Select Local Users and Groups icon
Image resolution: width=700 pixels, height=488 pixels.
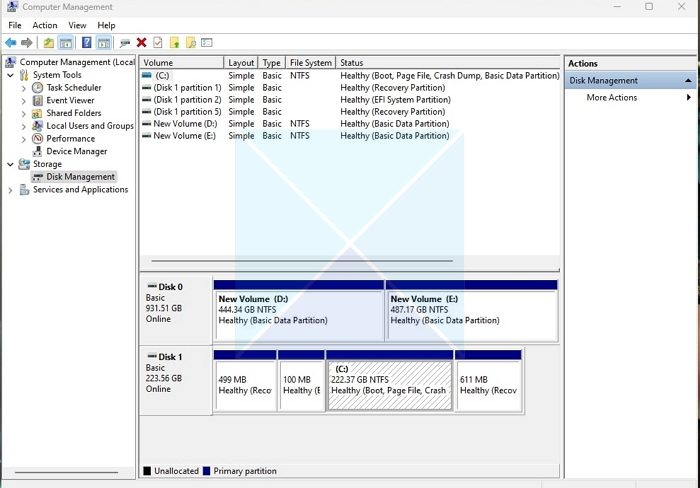click(x=38, y=126)
